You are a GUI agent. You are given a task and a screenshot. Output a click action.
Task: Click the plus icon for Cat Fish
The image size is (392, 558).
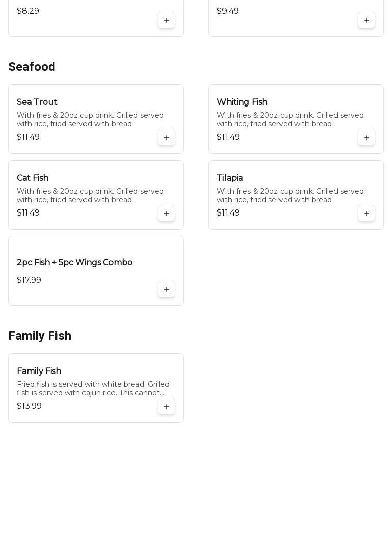point(166,214)
